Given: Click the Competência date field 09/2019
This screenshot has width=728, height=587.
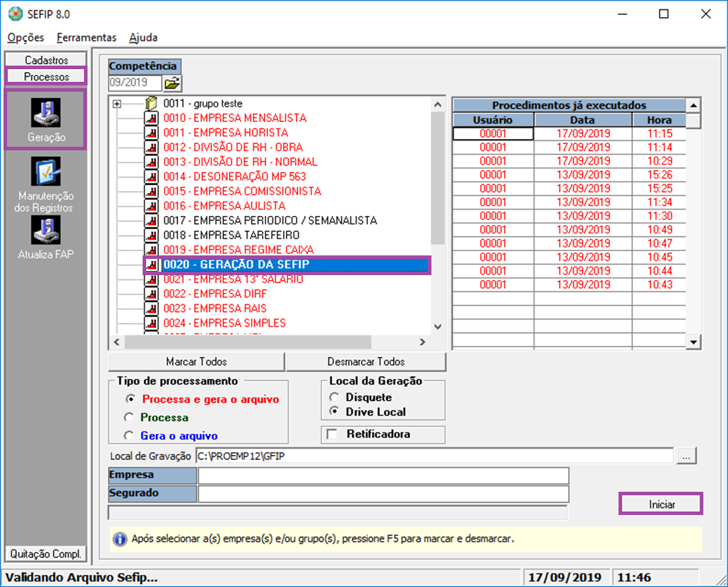Looking at the screenshot, I should pyautogui.click(x=135, y=83).
